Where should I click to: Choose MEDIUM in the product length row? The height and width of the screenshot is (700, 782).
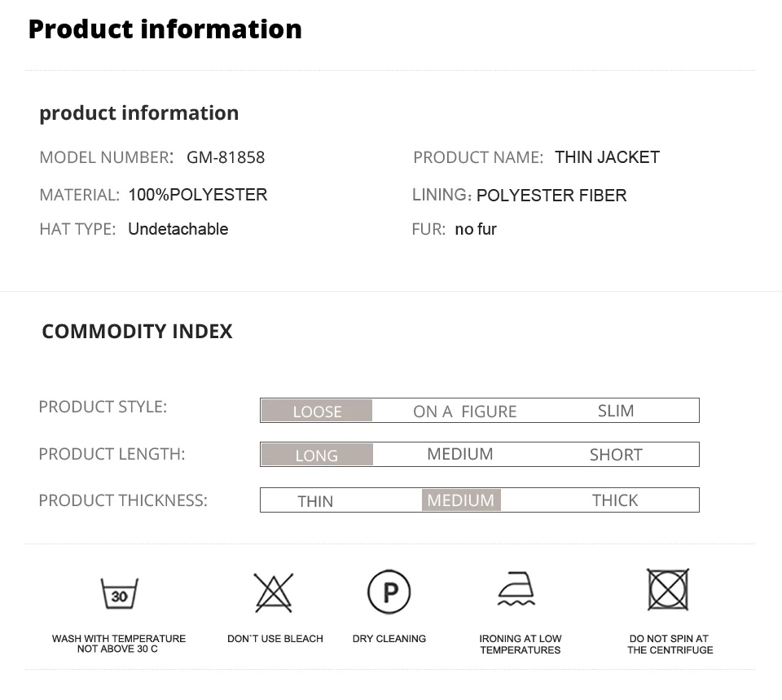coord(459,454)
